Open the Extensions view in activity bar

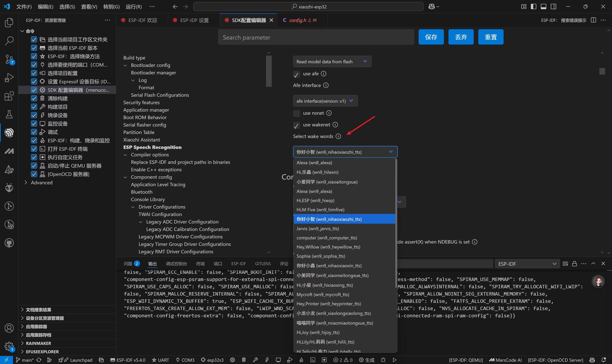point(9,96)
